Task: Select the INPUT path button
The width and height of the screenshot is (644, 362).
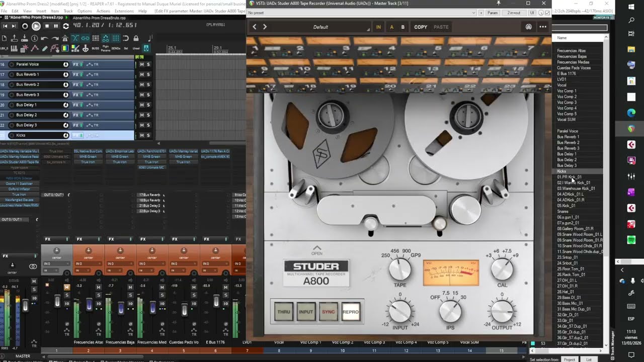Action: coord(306,312)
